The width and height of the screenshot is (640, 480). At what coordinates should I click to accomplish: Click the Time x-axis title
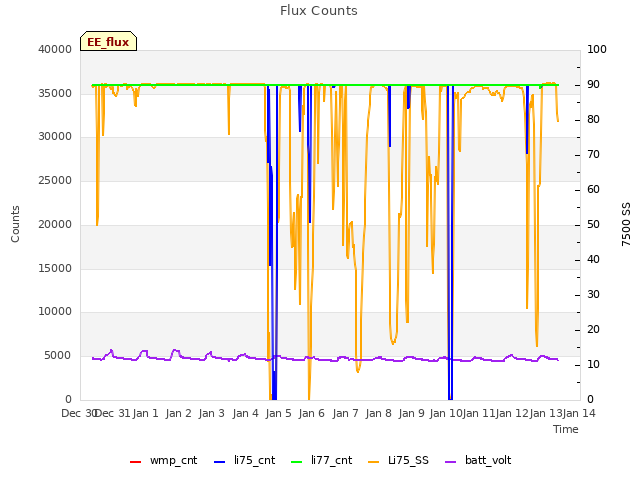click(566, 429)
